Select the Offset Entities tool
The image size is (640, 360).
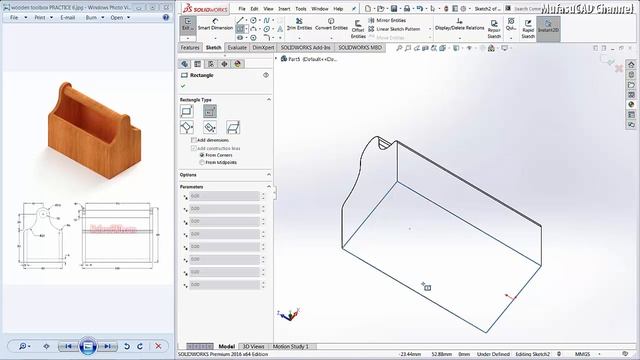358,29
